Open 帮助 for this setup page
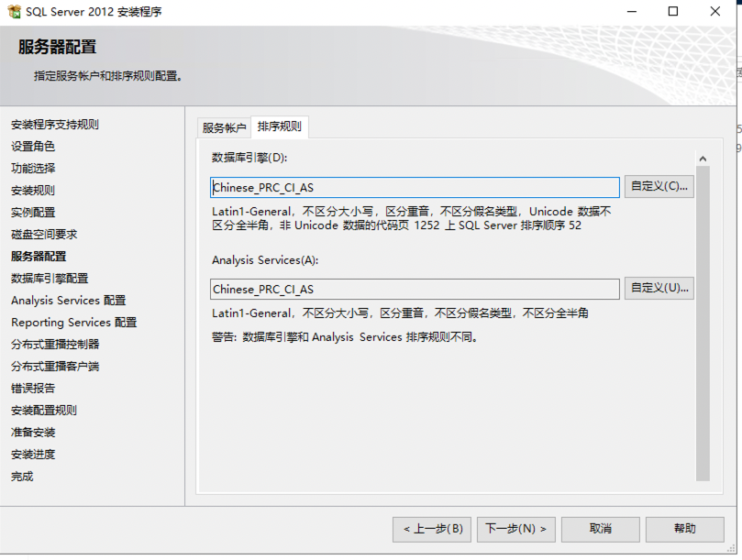Image resolution: width=742 pixels, height=560 pixels. [684, 529]
